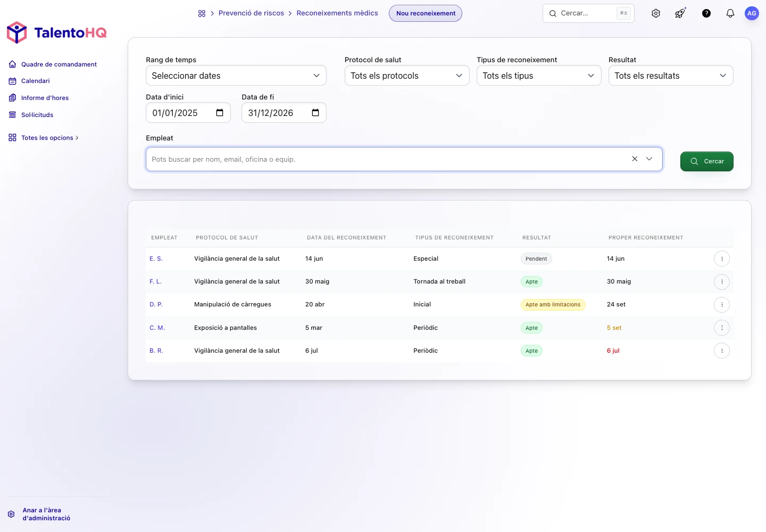The width and height of the screenshot is (766, 532).
Task: Open Calendari in the sidebar
Action: click(29, 81)
